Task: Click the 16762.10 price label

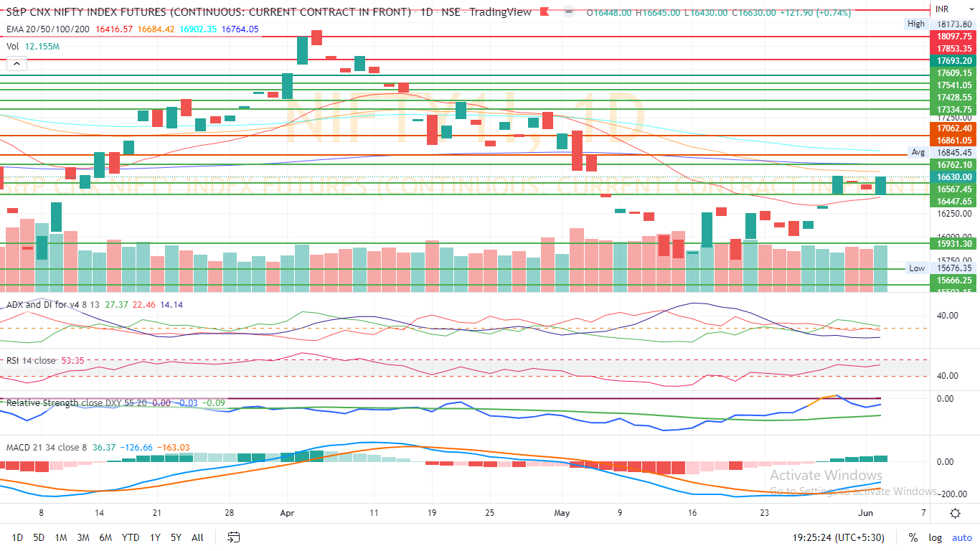Action: pyautogui.click(x=953, y=164)
